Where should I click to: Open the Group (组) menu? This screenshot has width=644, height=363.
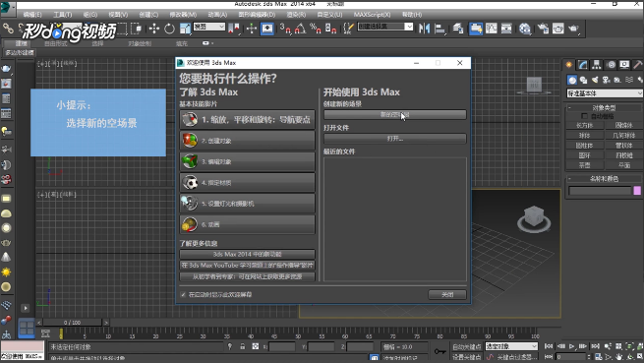pyautogui.click(x=89, y=15)
